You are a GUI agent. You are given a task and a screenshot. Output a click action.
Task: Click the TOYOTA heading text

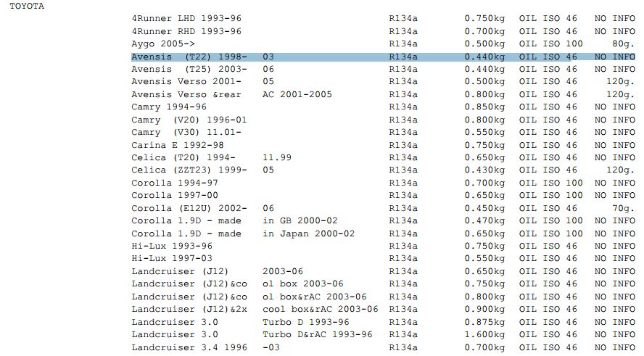pos(26,6)
